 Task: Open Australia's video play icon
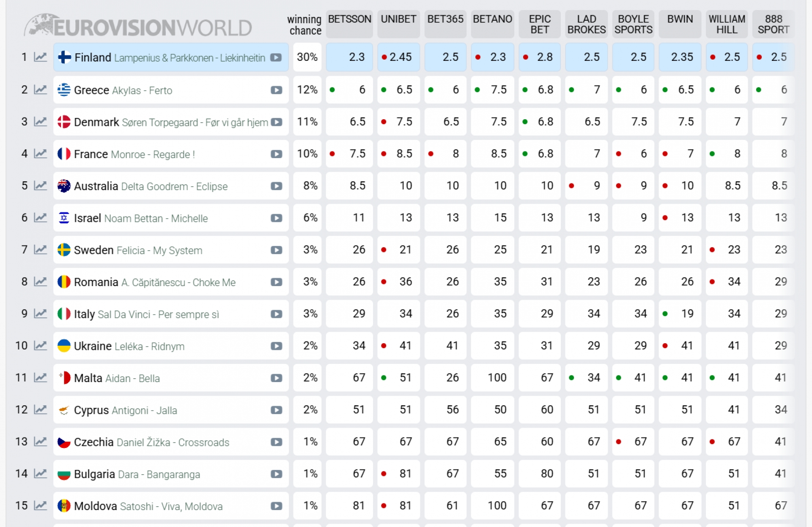pyautogui.click(x=276, y=186)
